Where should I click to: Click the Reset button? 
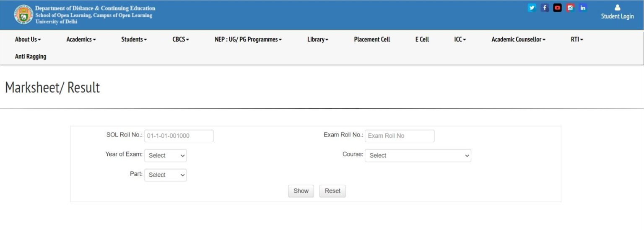click(x=332, y=191)
